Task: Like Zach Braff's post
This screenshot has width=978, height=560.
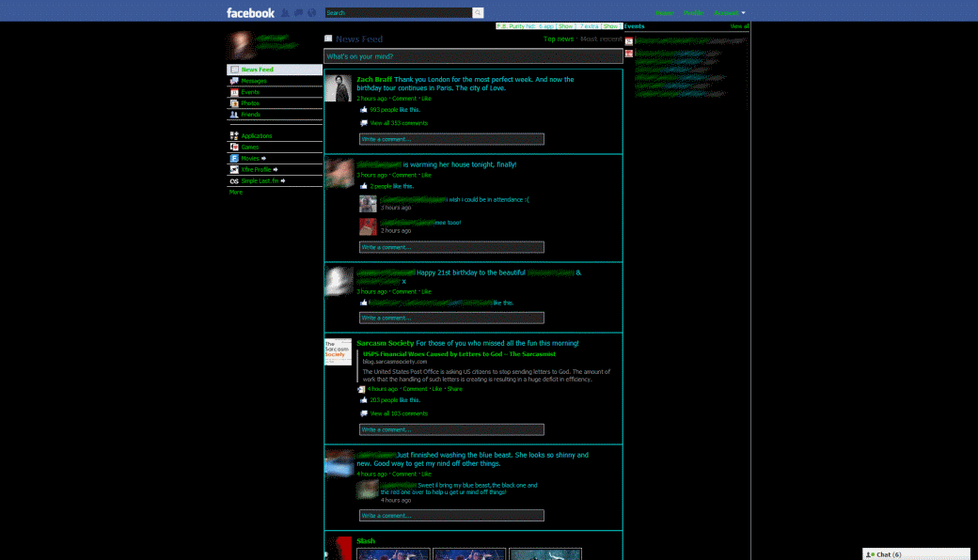Action: pyautogui.click(x=427, y=99)
